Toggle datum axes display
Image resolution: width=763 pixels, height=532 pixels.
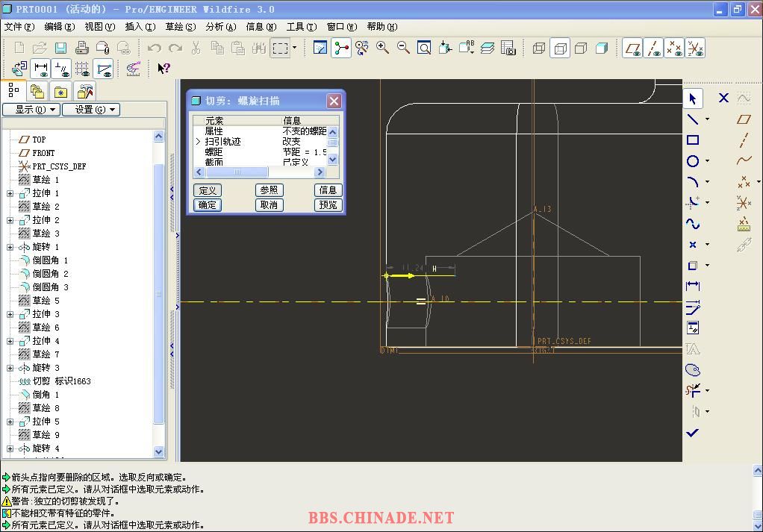point(653,48)
